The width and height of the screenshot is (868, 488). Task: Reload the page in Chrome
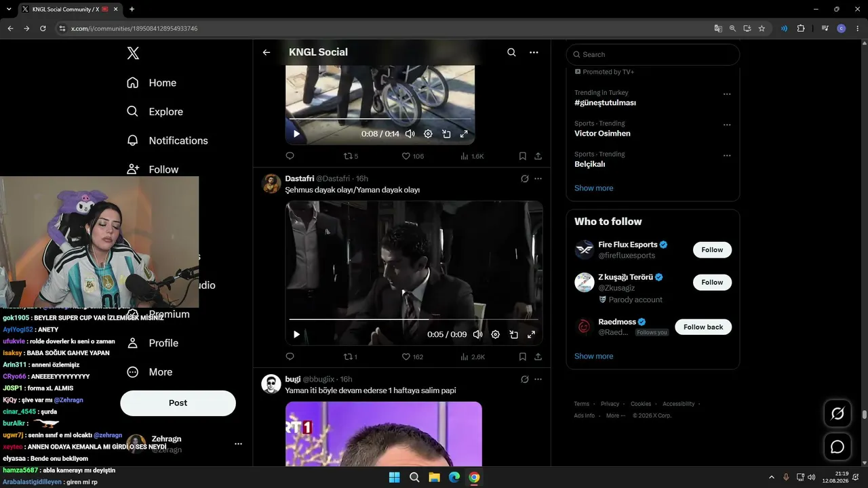click(43, 28)
